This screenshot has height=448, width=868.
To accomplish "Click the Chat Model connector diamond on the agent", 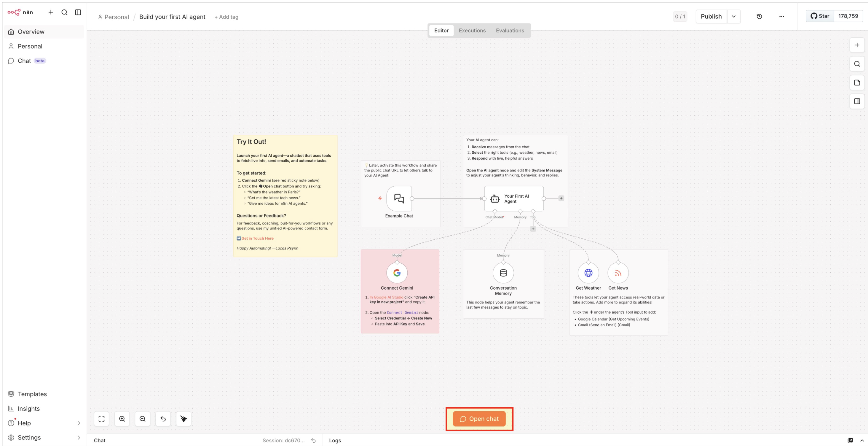I will coord(495,212).
